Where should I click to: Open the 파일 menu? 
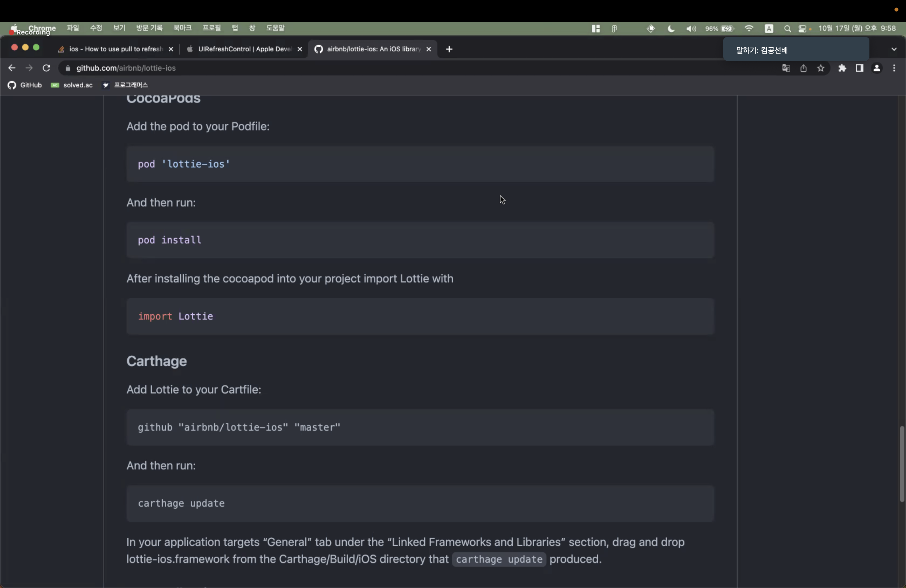pyautogui.click(x=73, y=28)
